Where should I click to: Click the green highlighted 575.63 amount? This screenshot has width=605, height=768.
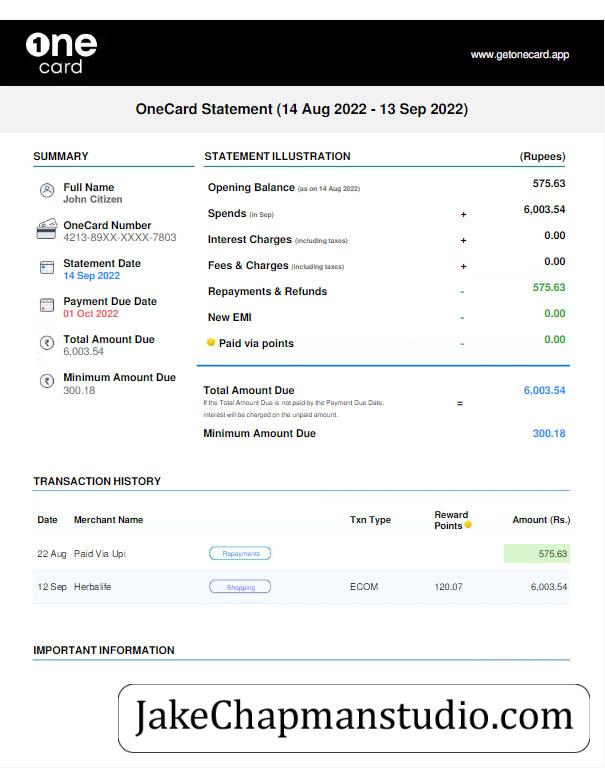[537, 553]
